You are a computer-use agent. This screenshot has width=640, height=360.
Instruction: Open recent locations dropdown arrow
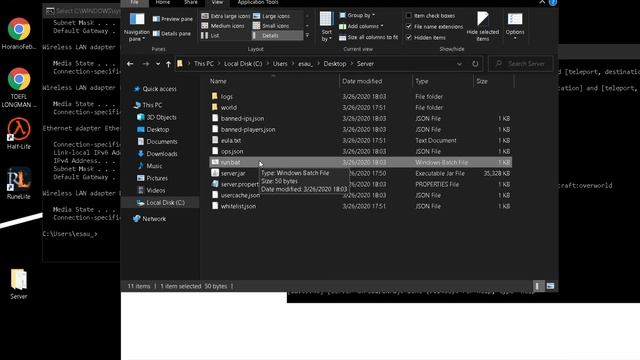(158, 64)
